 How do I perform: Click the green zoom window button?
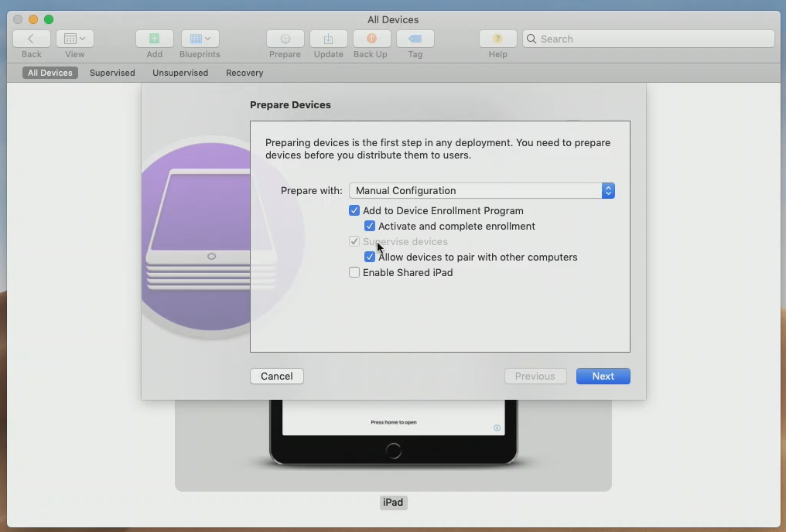coord(49,19)
